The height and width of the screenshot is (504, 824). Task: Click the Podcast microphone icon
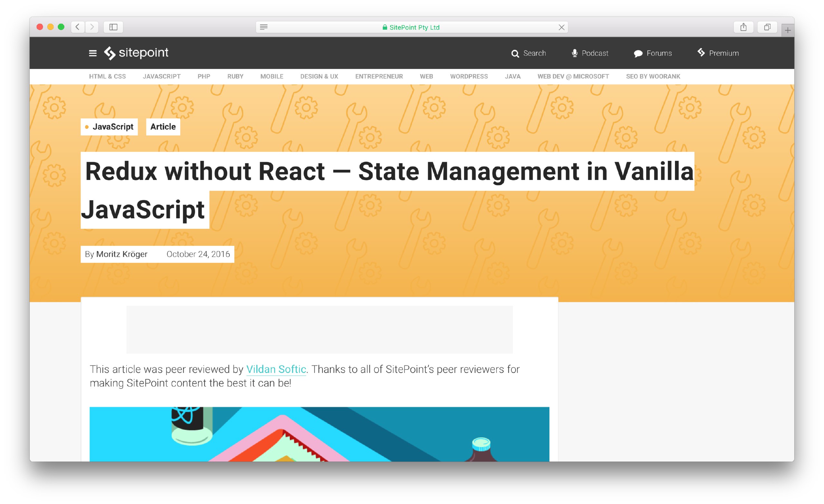575,53
